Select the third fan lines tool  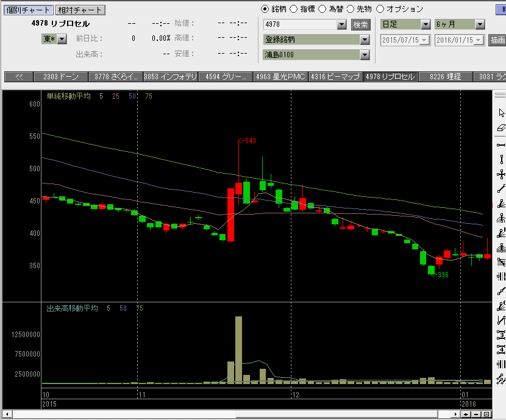[501, 306]
